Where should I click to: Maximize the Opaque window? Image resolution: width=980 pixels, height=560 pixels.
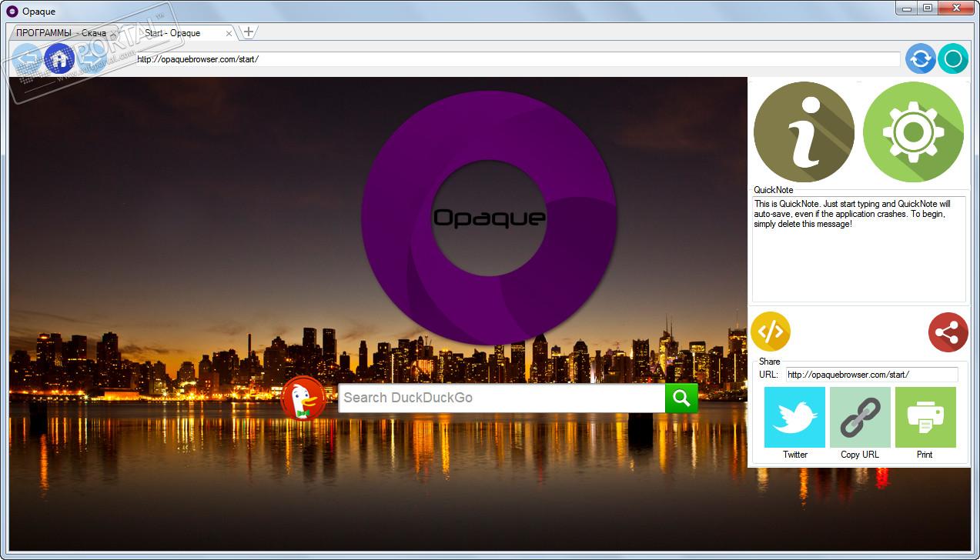pyautogui.click(x=927, y=8)
